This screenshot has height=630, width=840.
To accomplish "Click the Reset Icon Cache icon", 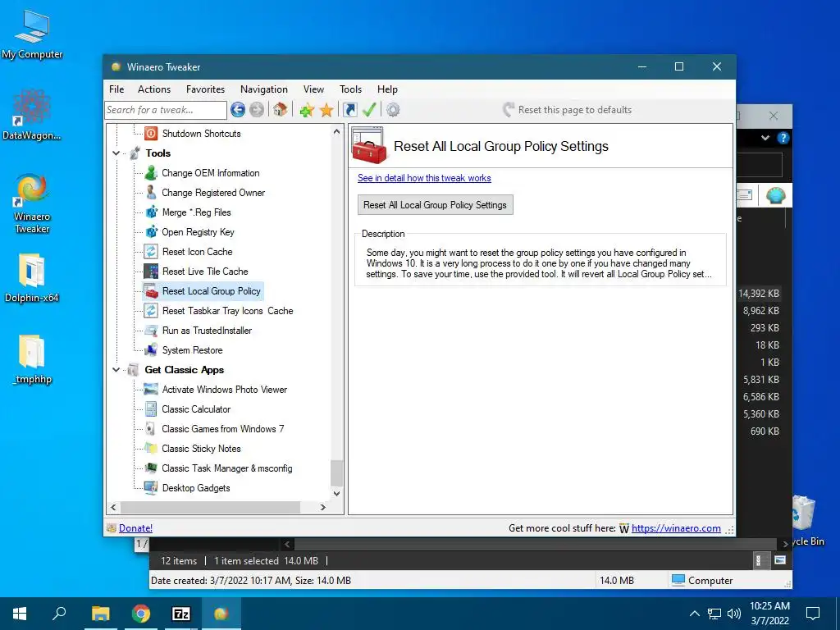I will (151, 252).
